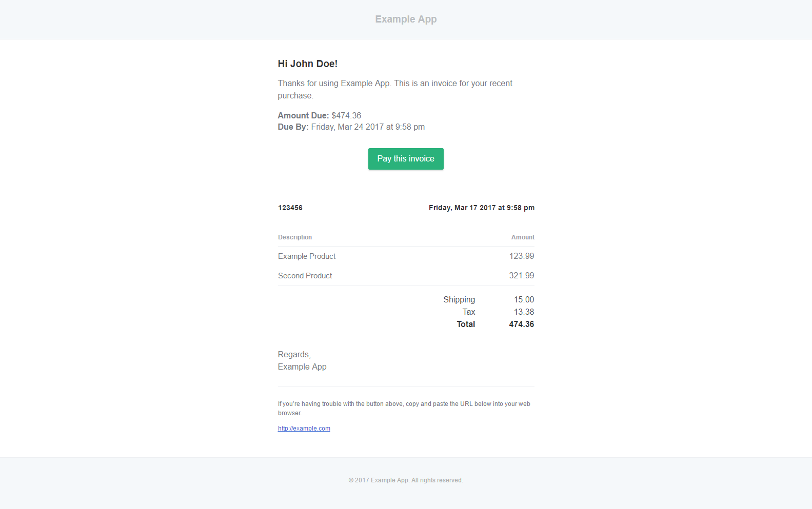The width and height of the screenshot is (812, 509).
Task: Click the 123.99 amount value
Action: coord(522,256)
